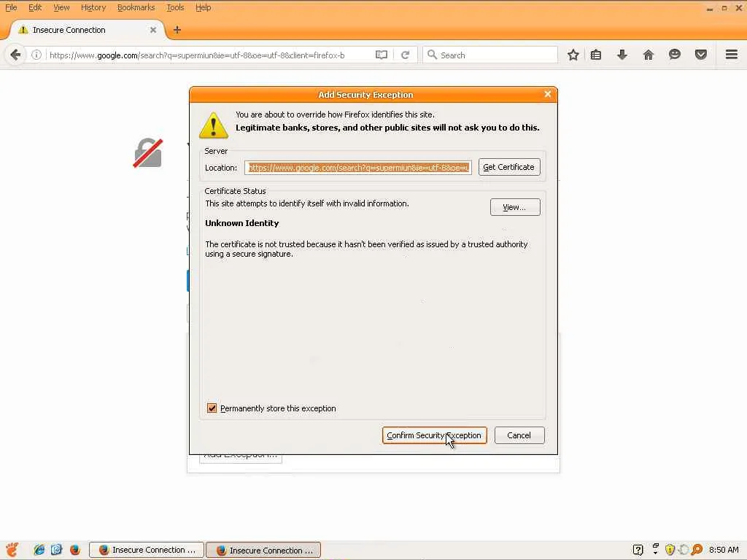Viewport: 747px width, 560px height.
Task: Toggle Reader View icon in the address bar
Action: coord(381,55)
